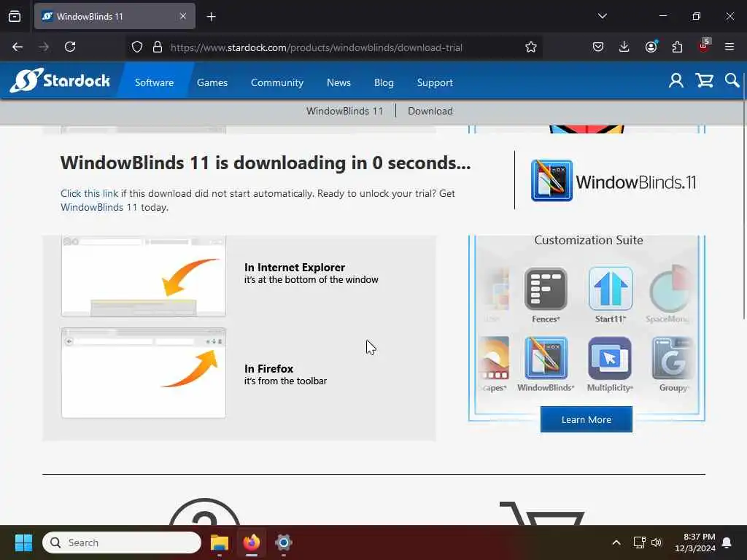Expand the list all tabs chevron

tap(602, 16)
